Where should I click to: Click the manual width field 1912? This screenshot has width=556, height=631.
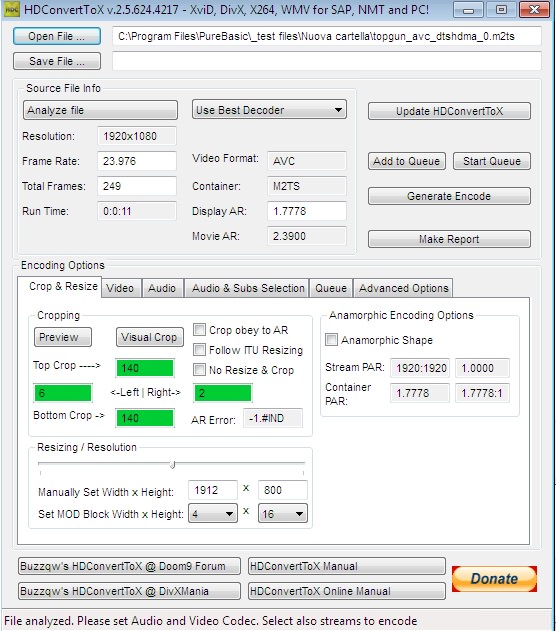pos(213,490)
